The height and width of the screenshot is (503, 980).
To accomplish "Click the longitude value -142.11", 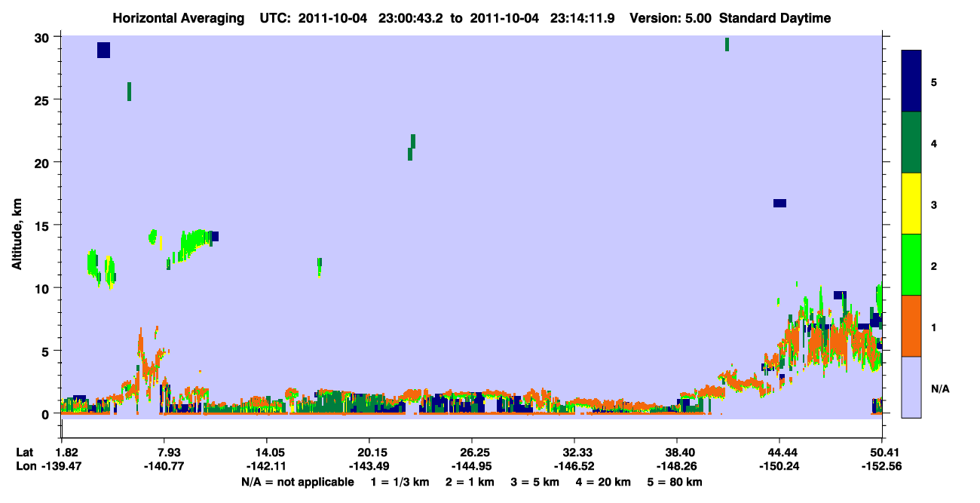I will pos(266,467).
